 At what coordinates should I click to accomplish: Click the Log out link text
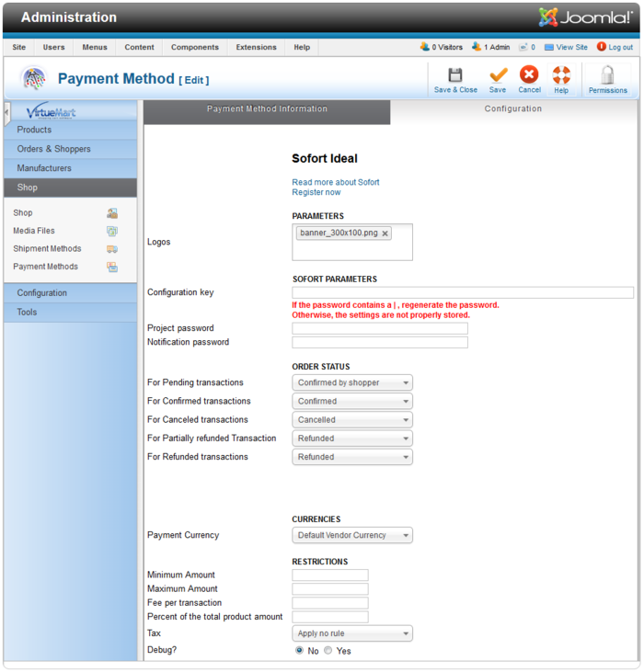click(x=621, y=47)
